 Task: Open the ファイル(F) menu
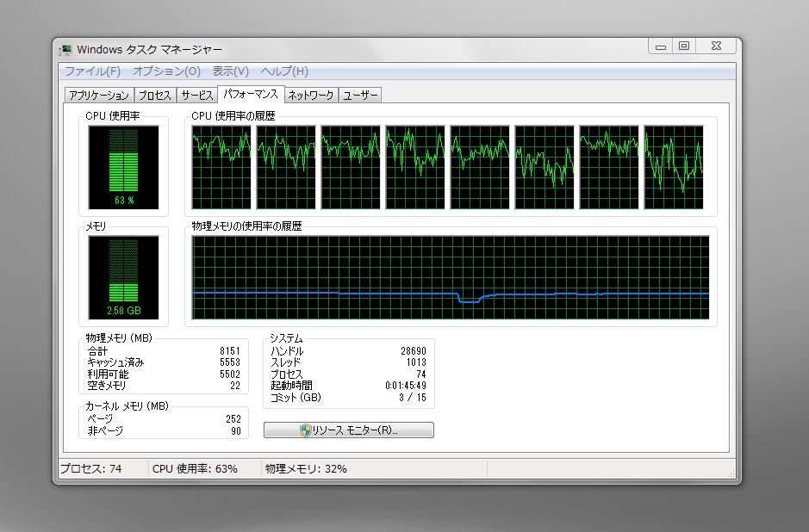[x=92, y=71]
